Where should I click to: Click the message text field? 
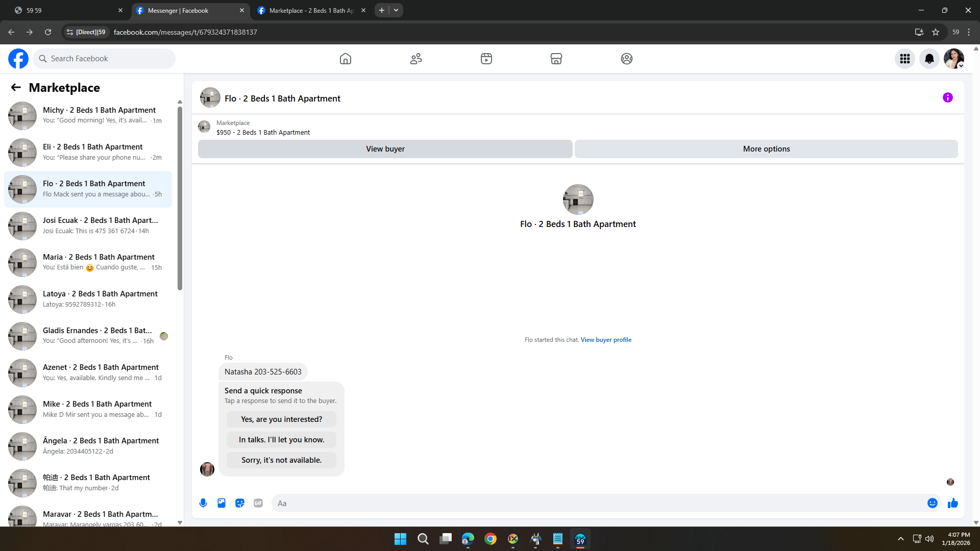(x=597, y=503)
